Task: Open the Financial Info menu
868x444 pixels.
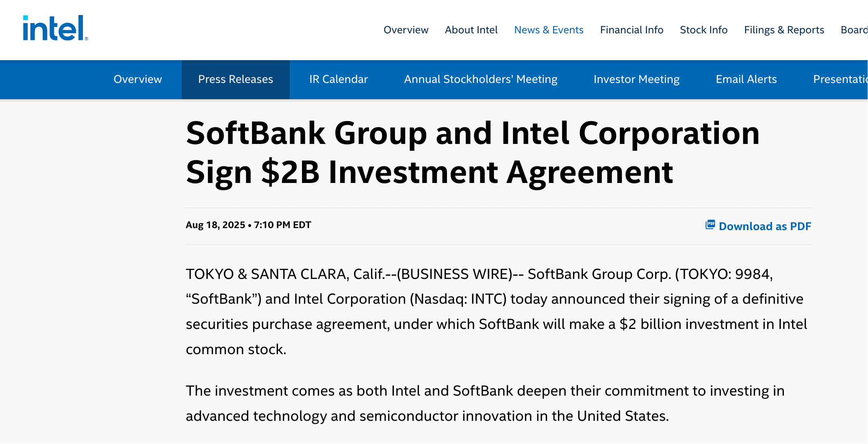Action: tap(631, 30)
